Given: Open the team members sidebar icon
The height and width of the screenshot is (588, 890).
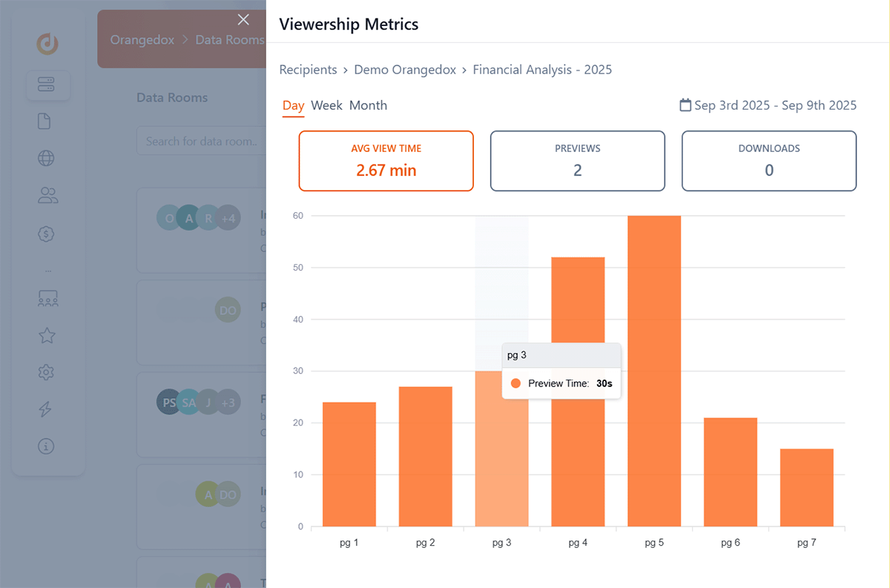Looking at the screenshot, I should pyautogui.click(x=48, y=298).
